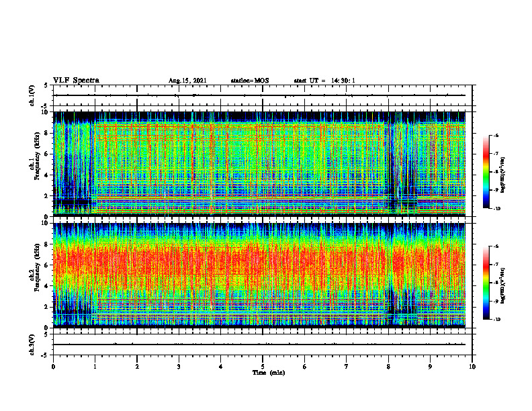This screenshot has height=411, width=532.
Task: Click the ch.1 spectrogram color scale bar
Action: point(486,172)
